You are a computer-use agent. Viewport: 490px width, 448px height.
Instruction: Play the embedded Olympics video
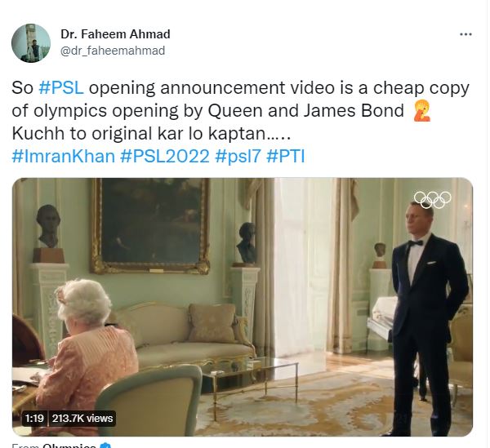coord(243,307)
